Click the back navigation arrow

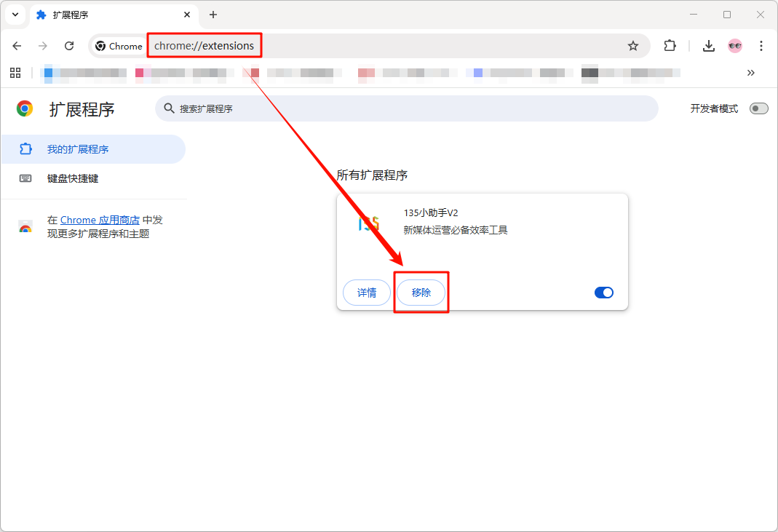[x=17, y=46]
